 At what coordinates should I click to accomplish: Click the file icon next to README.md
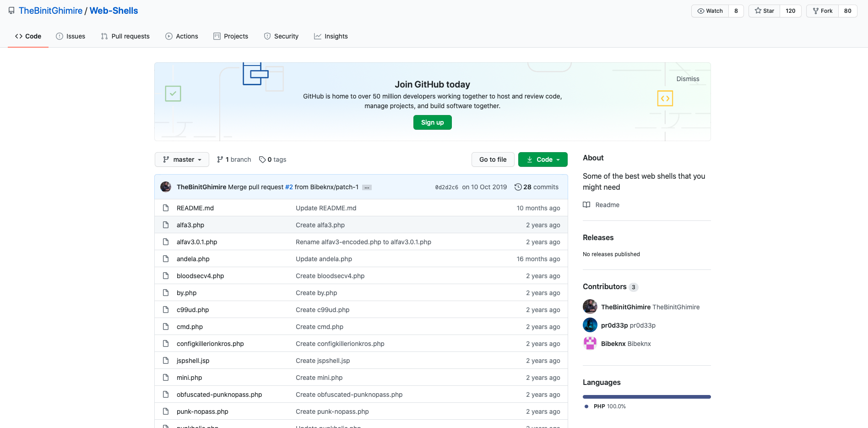[x=166, y=208]
